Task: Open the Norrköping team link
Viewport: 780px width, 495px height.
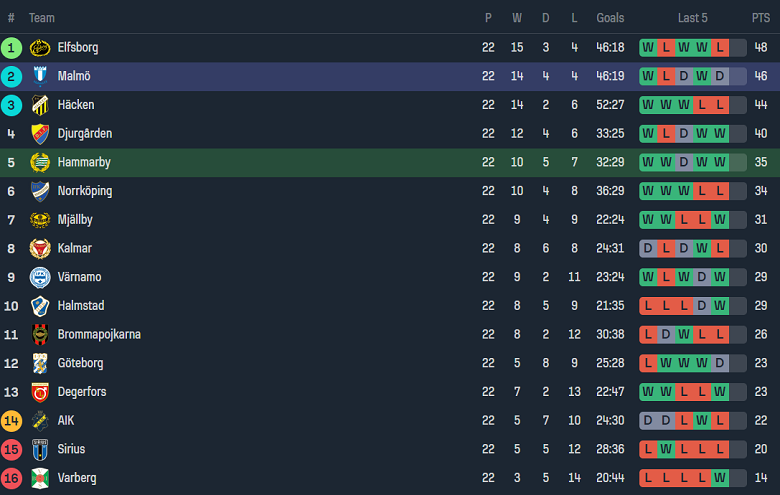Action: [85, 191]
